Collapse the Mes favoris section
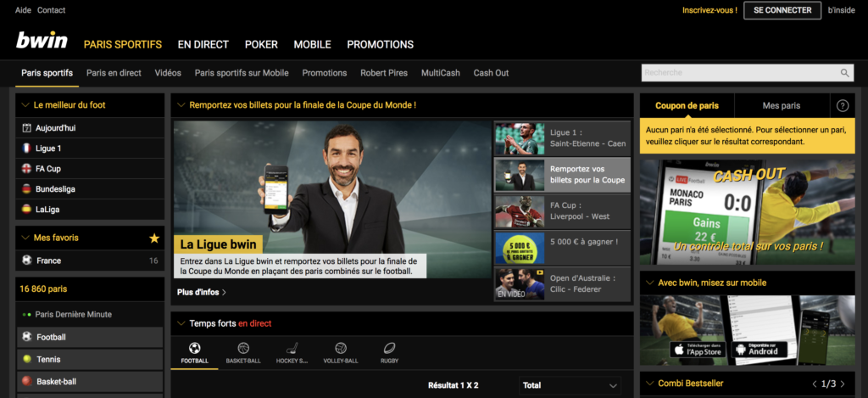This screenshot has width=868, height=398. click(25, 238)
